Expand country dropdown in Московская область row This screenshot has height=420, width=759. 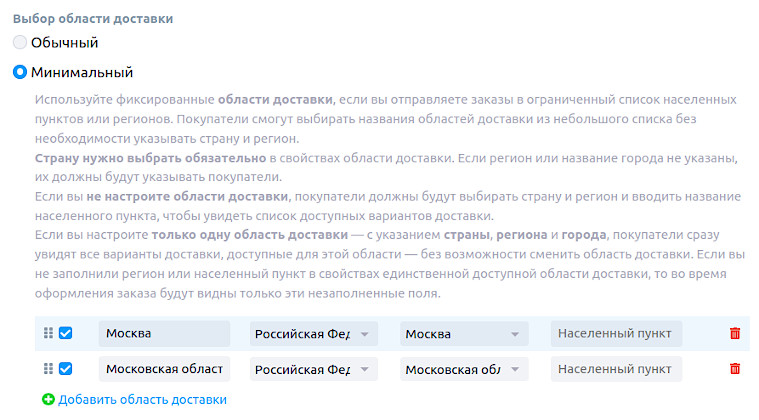(x=313, y=369)
